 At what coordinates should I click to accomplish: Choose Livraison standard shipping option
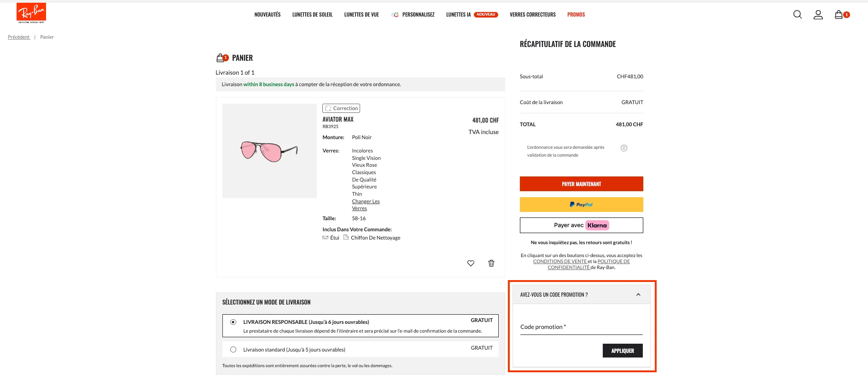[x=233, y=349]
